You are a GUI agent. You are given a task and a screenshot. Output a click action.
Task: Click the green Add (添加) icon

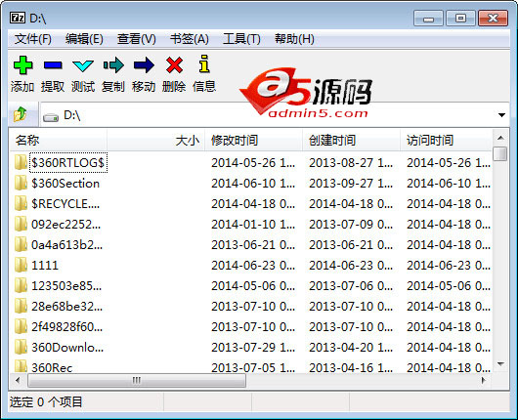point(22,65)
